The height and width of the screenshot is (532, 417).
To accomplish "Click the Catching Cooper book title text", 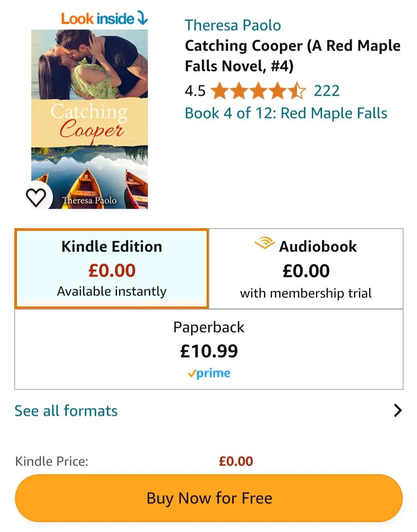I will tap(293, 56).
